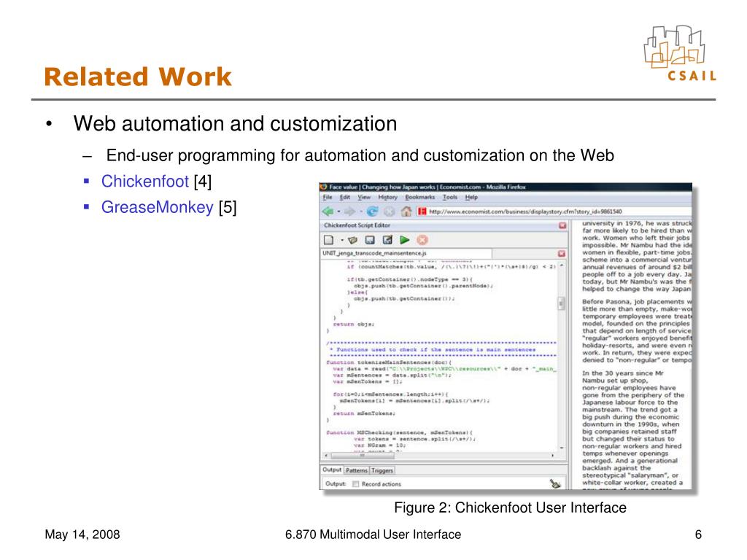Click the 'Before Pasona, job placements' article paragraph
The width and height of the screenshot is (747, 560).
637,331
